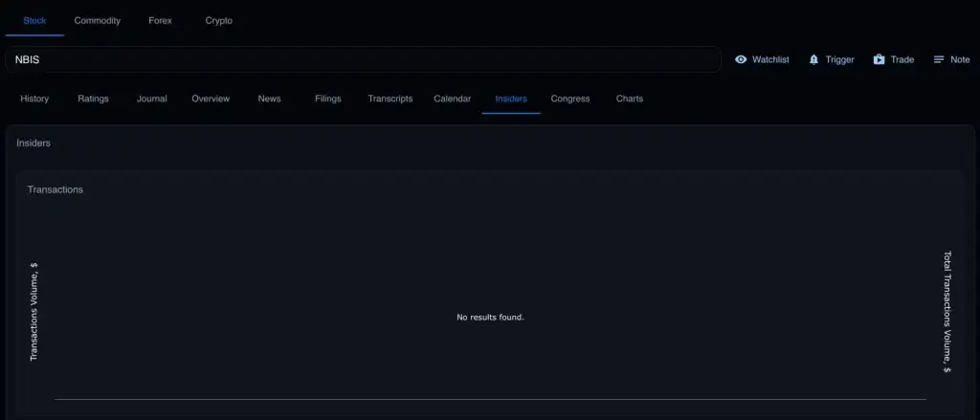Screen dimensions: 980x420
Task: Open the Congress tab
Action: point(570,99)
